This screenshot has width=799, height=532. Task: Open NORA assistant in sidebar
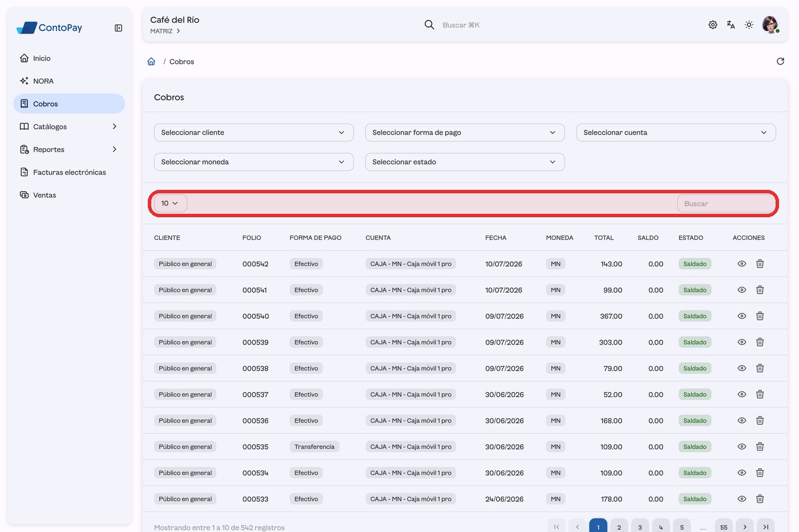point(68,81)
